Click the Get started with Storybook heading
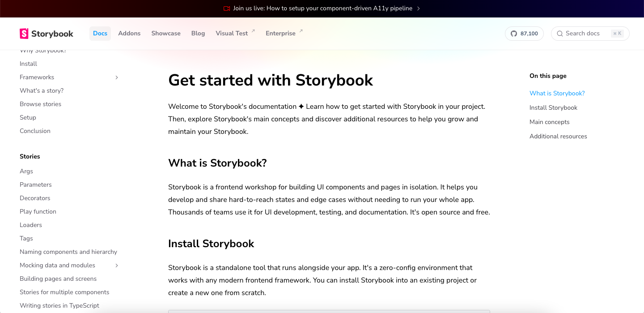644x313 pixels. (x=271, y=81)
